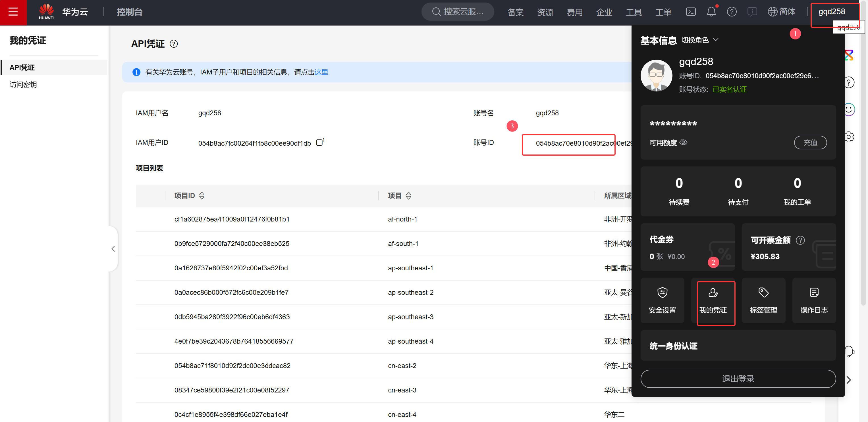Viewport: 868px width, 422px height.
Task: Click project ID 4e0f7be39c2043678b76418556669577
Action: tap(234, 342)
